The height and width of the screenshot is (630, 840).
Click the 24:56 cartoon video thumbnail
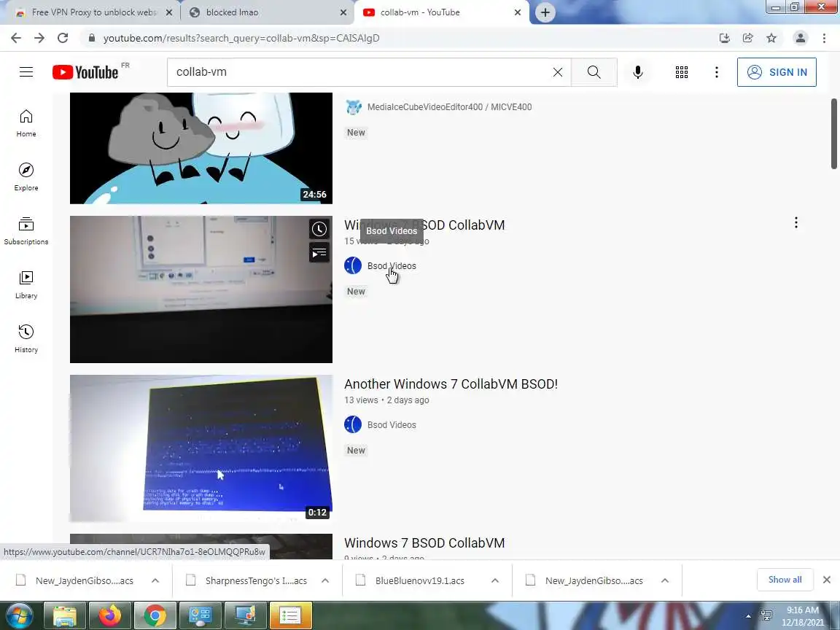point(201,149)
